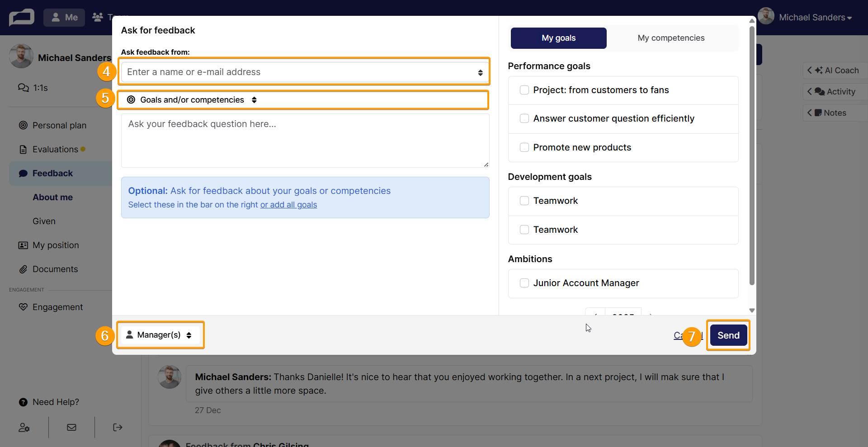
Task: Click Michael Sanders comment avatar
Action: click(170, 377)
